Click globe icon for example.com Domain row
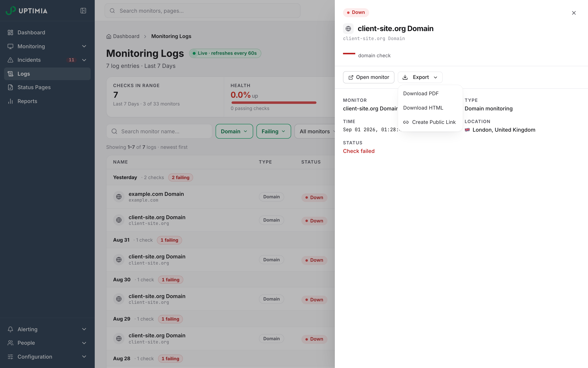 (119, 197)
